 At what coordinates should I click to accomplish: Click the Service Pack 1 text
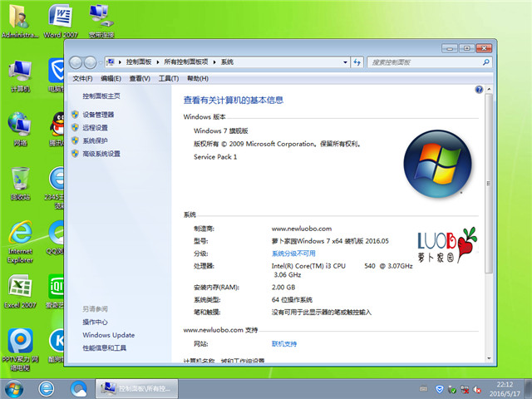point(215,157)
